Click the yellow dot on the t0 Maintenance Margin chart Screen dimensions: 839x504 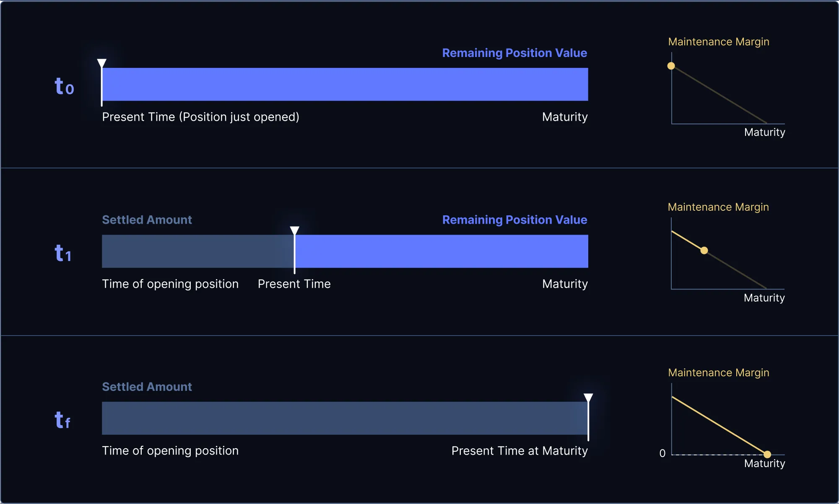[671, 66]
